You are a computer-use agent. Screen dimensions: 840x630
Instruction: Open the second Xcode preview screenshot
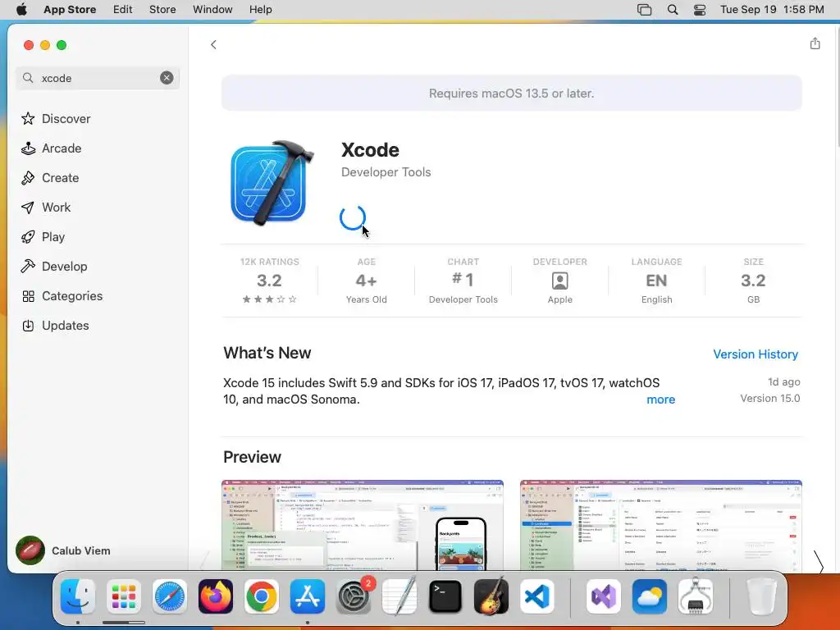point(660,525)
